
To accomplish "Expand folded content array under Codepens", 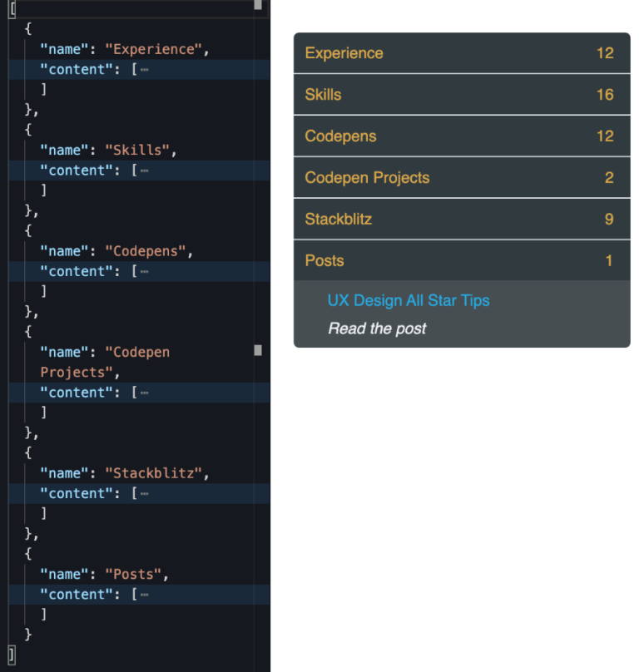I will 145,272.
